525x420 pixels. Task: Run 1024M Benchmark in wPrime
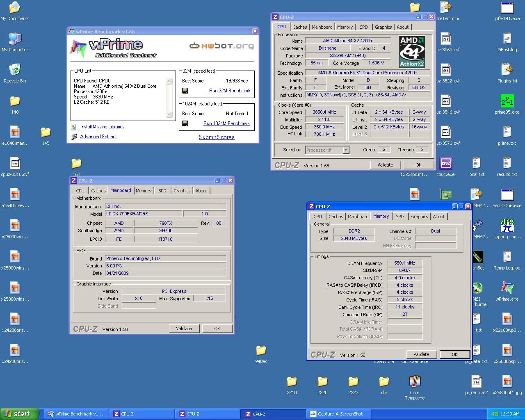[226, 123]
